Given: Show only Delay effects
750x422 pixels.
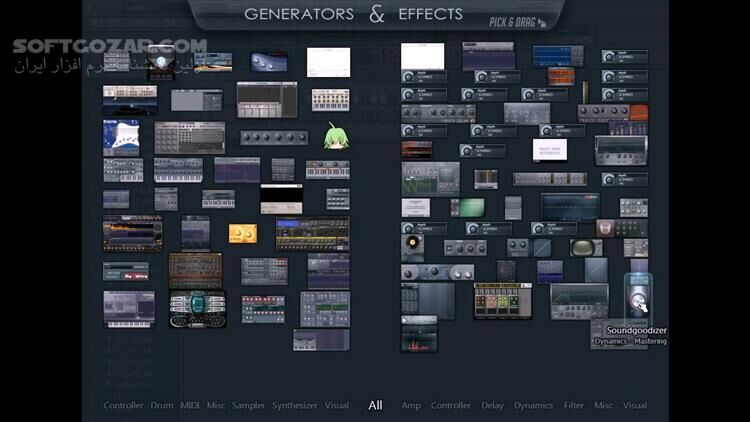Looking at the screenshot, I should point(492,405).
